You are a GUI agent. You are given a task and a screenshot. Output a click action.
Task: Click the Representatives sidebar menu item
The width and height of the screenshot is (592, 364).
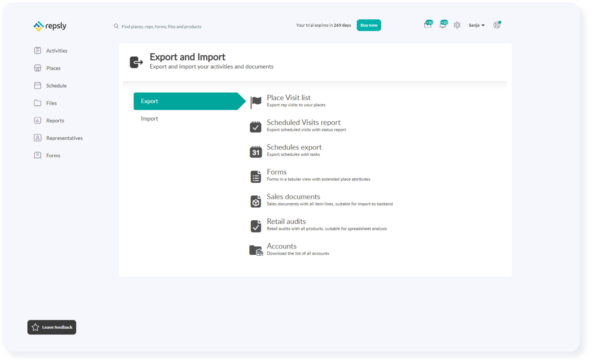[64, 138]
